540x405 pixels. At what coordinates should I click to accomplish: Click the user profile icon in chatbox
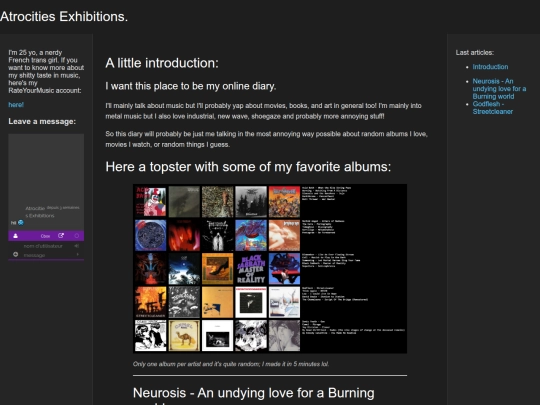tap(15, 236)
